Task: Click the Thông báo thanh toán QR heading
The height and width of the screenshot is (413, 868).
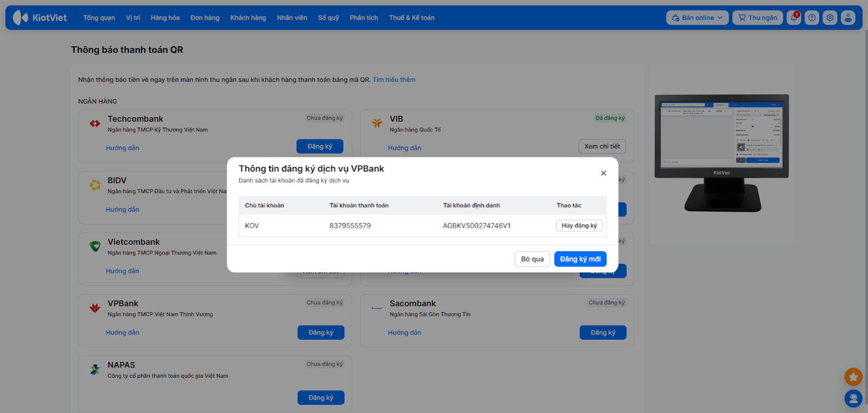Action: pyautogui.click(x=127, y=50)
